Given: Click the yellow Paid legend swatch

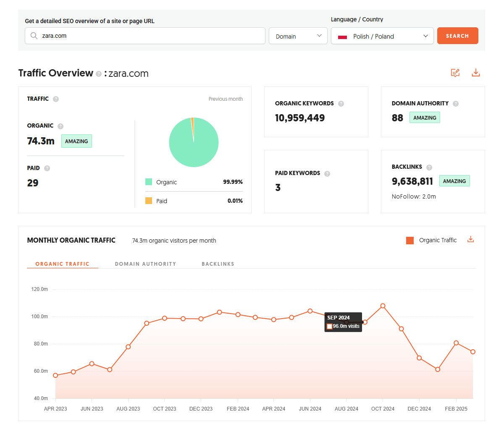Looking at the screenshot, I should (x=149, y=201).
